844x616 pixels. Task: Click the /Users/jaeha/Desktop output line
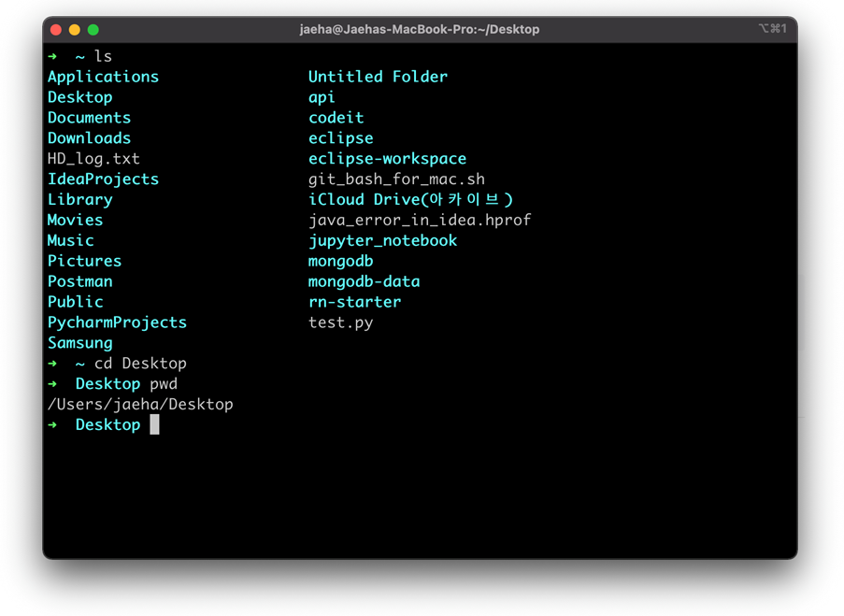click(x=140, y=405)
